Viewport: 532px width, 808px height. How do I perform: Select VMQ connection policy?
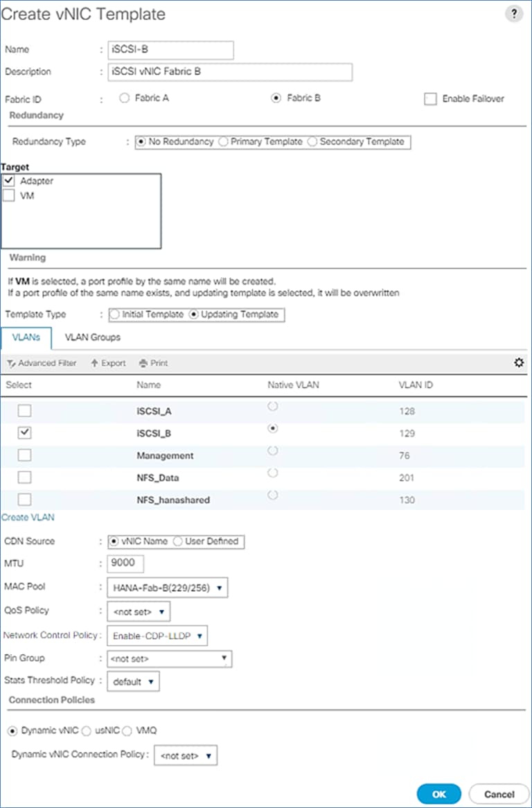tap(127, 730)
